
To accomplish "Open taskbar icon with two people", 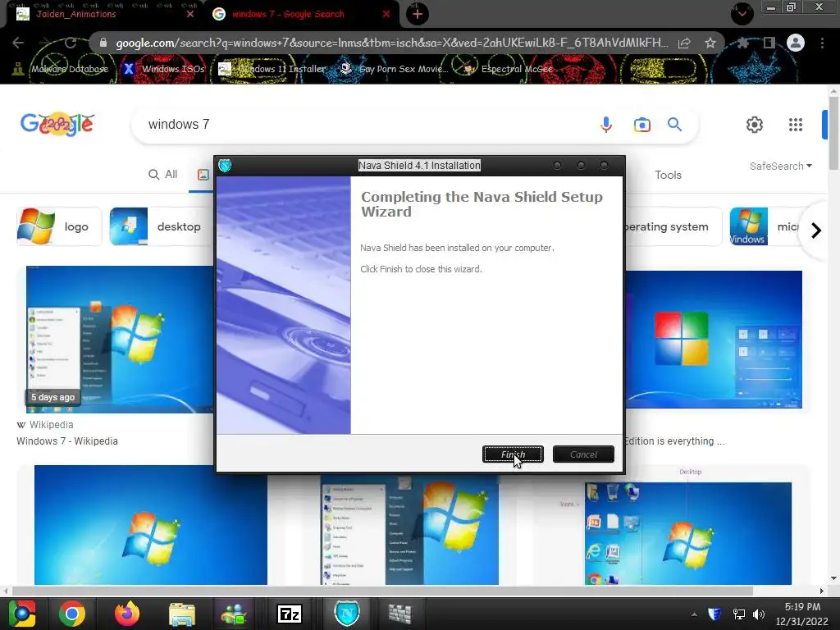I will (x=234, y=614).
